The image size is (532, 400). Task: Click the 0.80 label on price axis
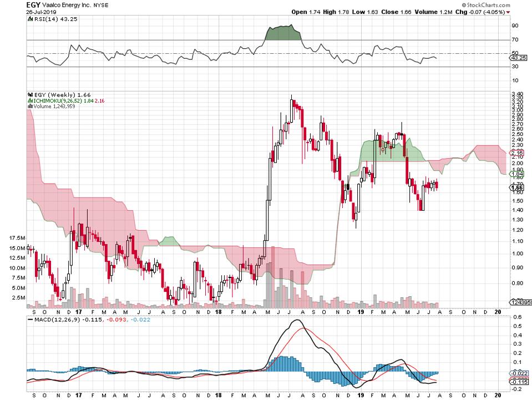click(x=517, y=283)
